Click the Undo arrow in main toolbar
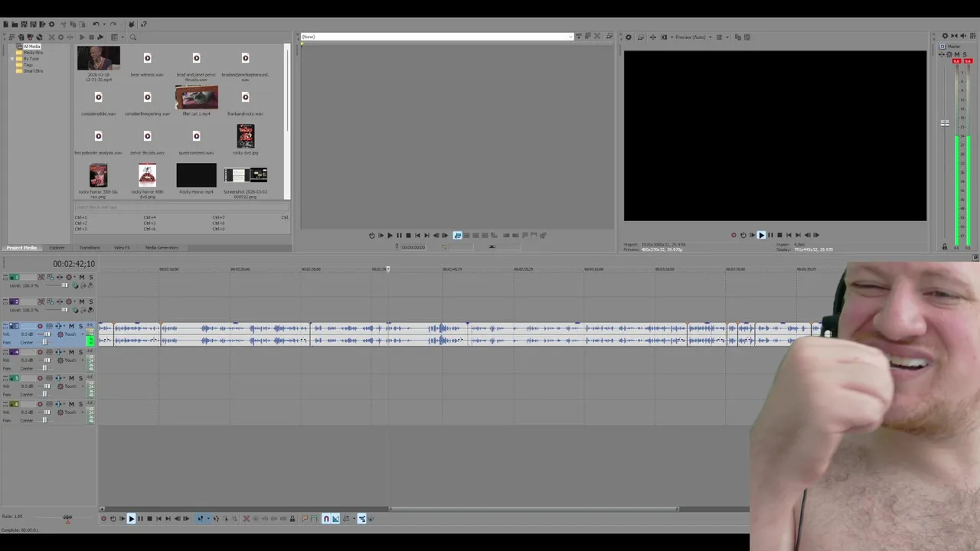This screenshot has width=980, height=551. (x=96, y=24)
